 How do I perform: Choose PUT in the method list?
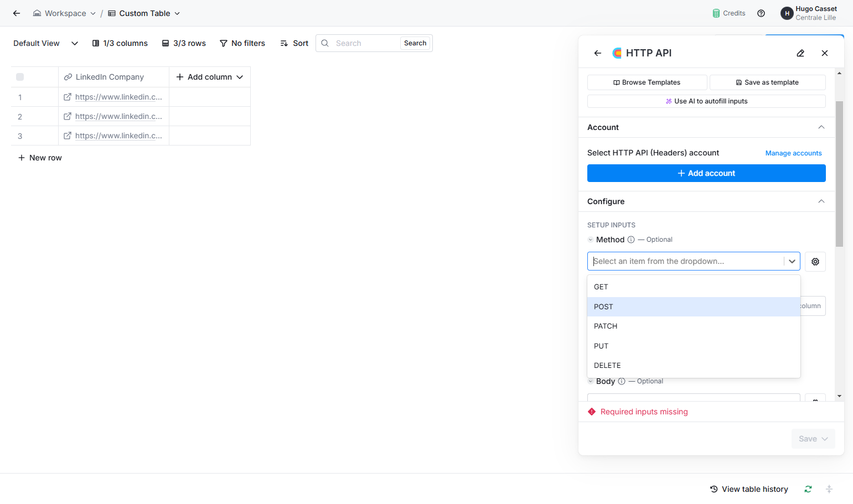point(694,346)
